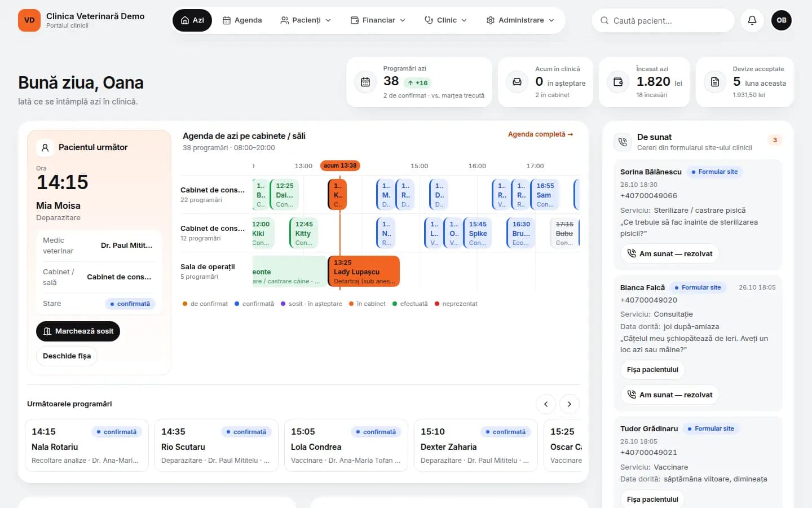Viewport: 812px width, 508px height.
Task: Click the calendar icon in Programări azi card
Action: point(365,82)
